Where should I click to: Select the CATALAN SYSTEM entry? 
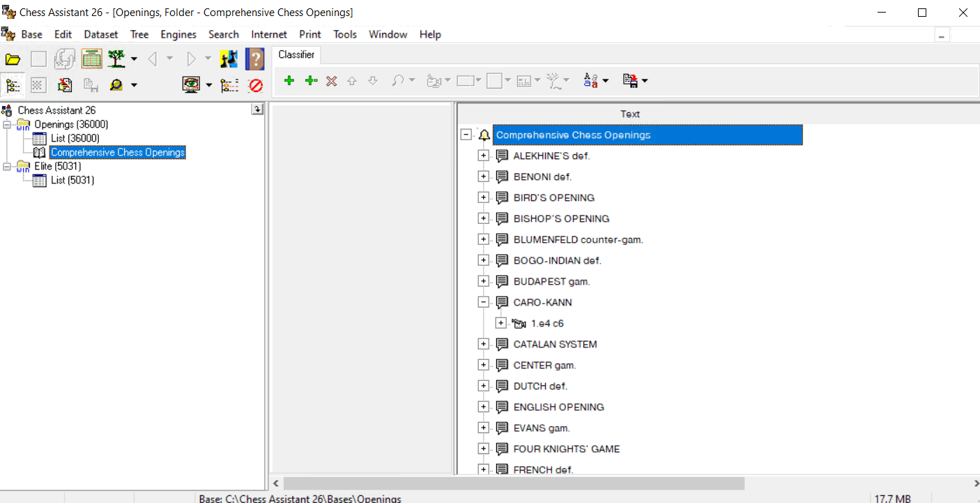click(555, 344)
